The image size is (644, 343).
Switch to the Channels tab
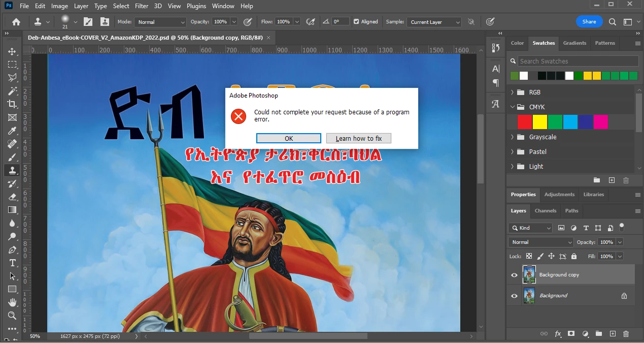[546, 211]
